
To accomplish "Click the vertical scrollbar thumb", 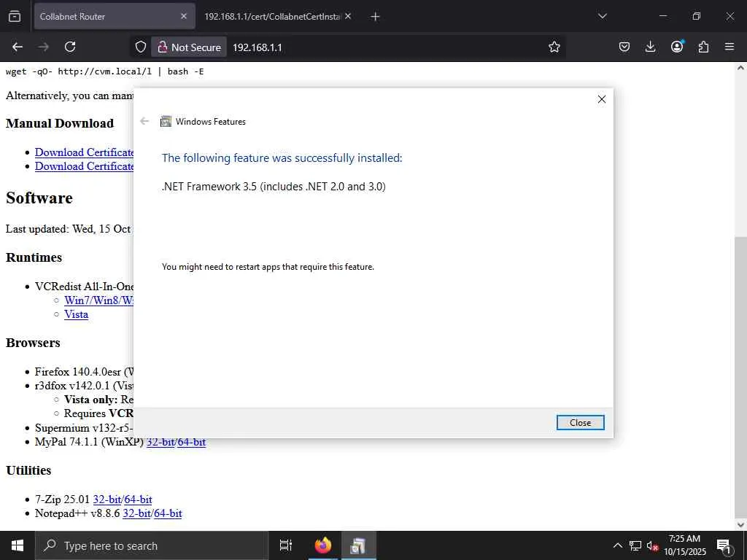I will tap(740, 376).
